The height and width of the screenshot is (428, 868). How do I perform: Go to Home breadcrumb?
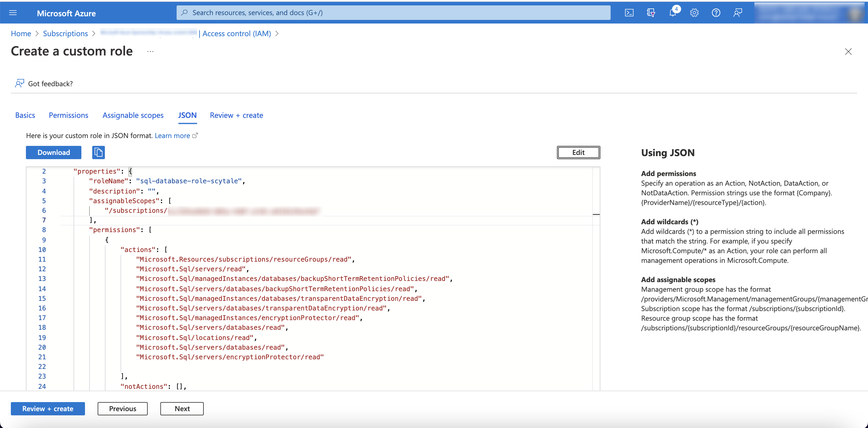click(21, 33)
